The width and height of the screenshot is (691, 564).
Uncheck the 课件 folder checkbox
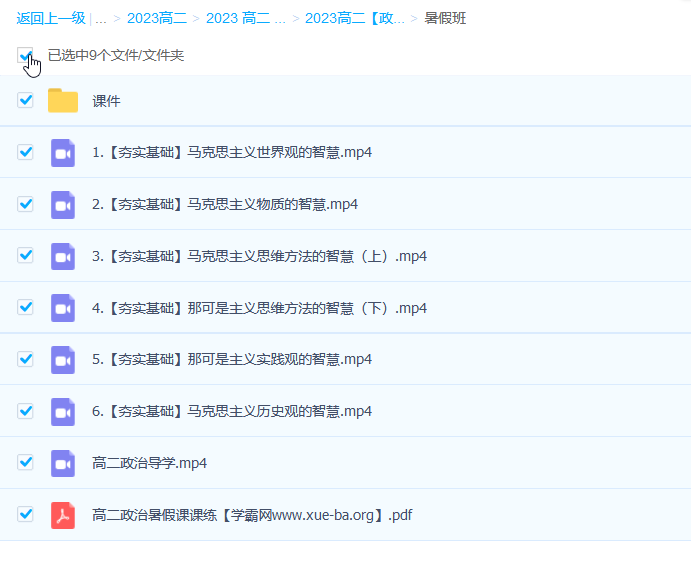point(26,101)
